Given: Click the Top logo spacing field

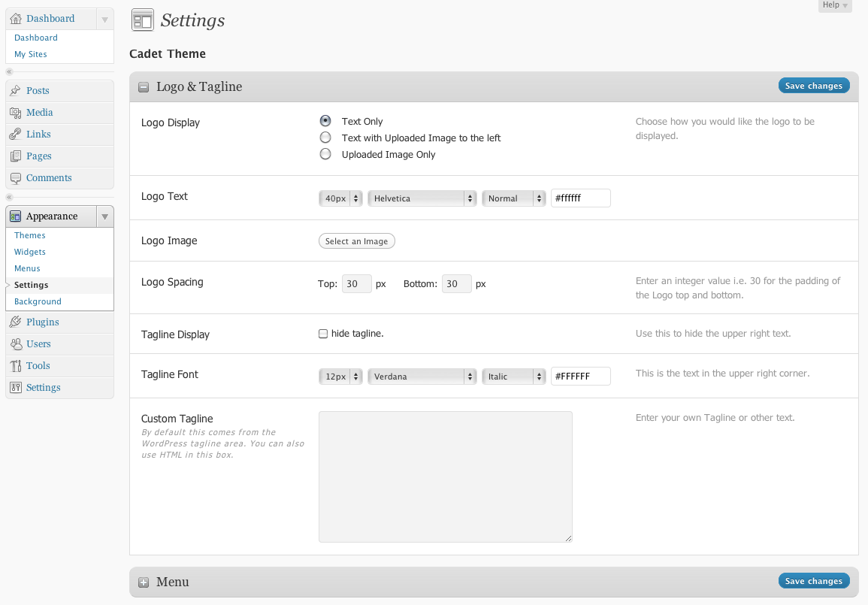Looking at the screenshot, I should pos(356,284).
